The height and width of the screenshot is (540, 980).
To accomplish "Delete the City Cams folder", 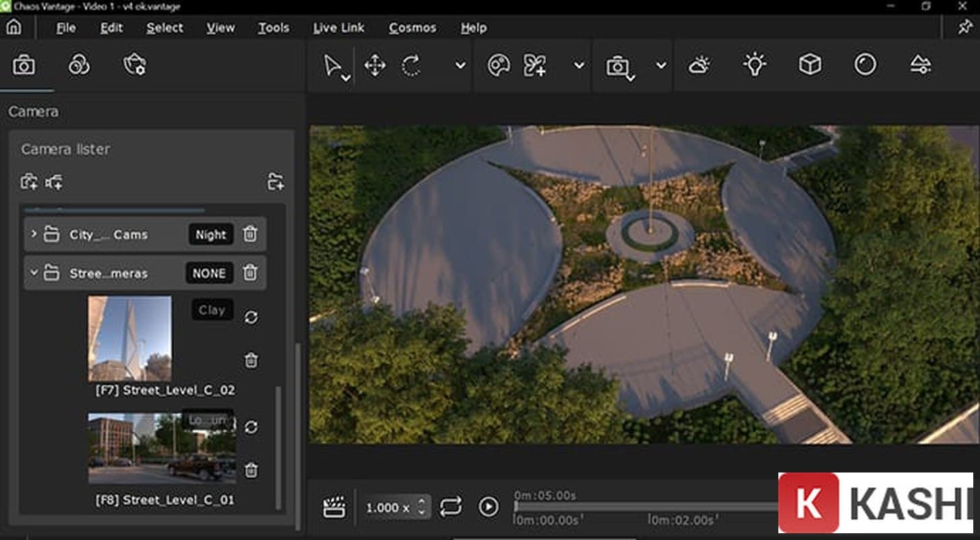I will [250, 234].
